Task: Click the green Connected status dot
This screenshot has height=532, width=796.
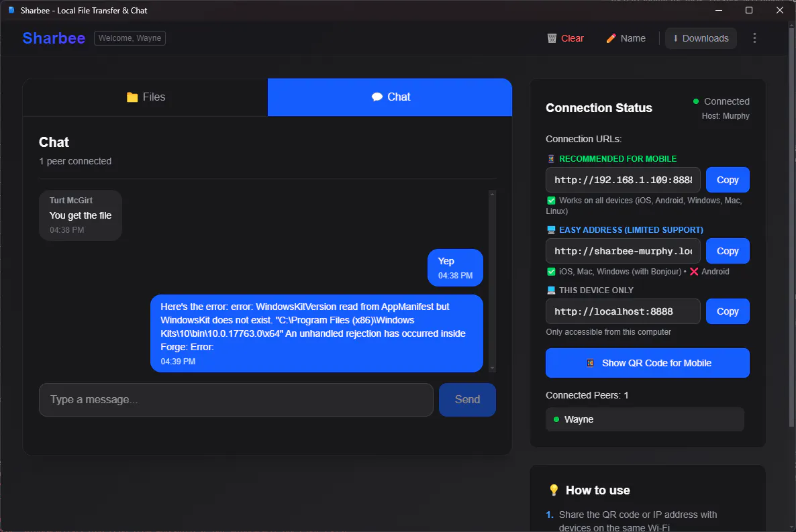Action: [x=696, y=101]
